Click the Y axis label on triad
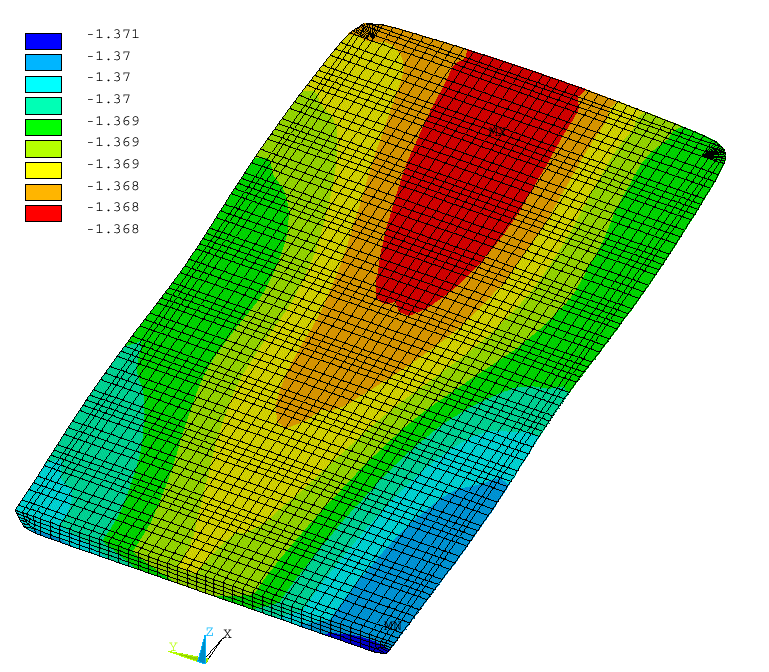Screen dimensions: 769x672 coord(173,646)
